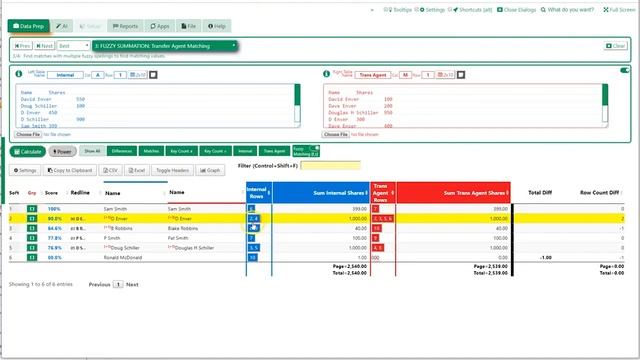Click the Clear button

click(x=616, y=46)
